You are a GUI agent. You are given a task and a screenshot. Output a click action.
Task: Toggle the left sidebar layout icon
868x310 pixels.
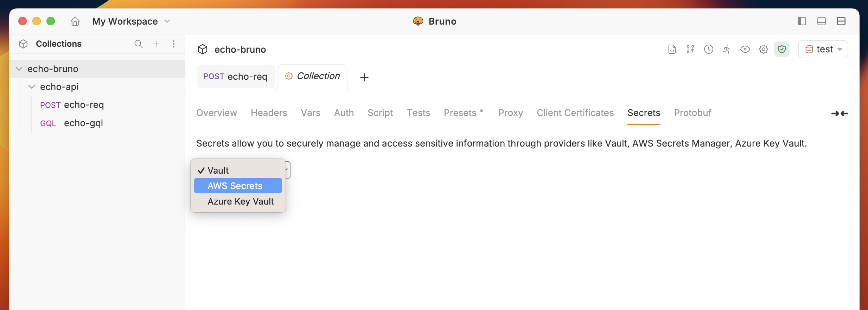802,21
